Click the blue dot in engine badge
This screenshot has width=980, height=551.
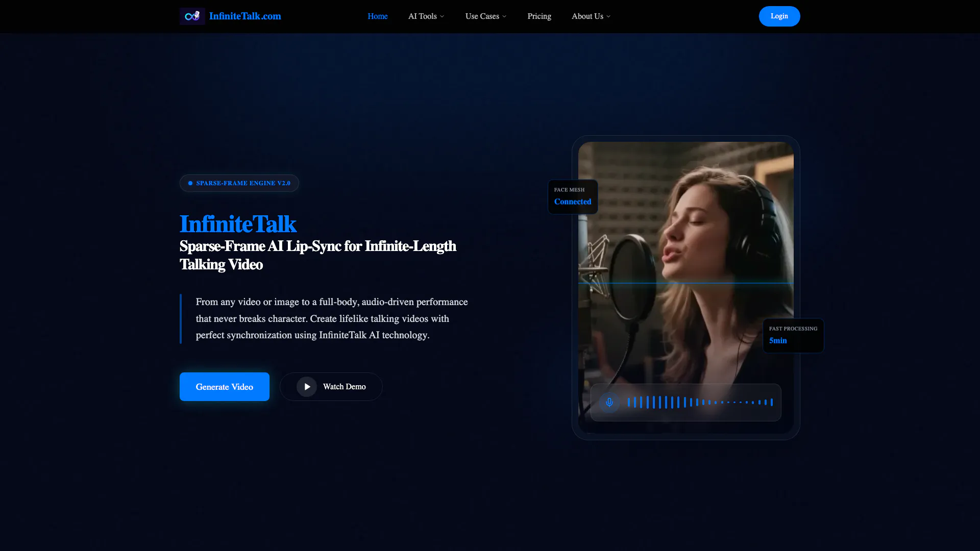190,183
